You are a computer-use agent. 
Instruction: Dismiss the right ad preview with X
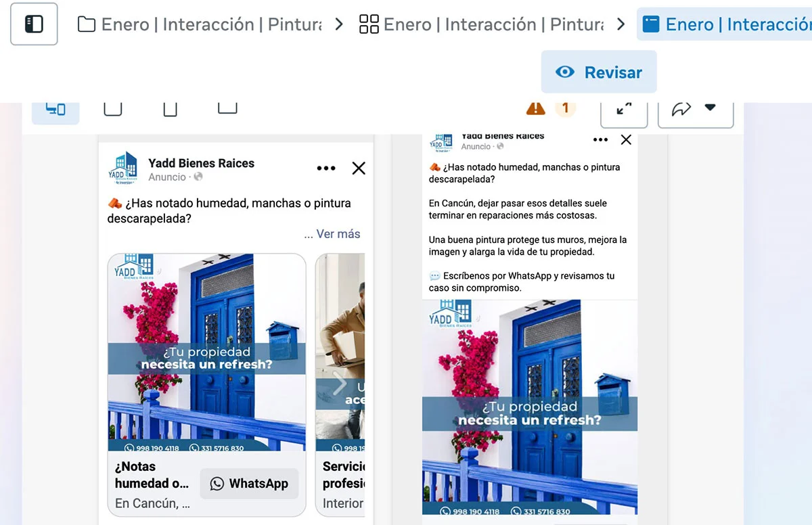coord(626,140)
